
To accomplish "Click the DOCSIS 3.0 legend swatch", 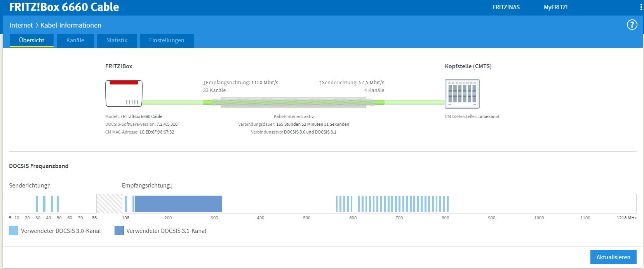I will [14, 231].
